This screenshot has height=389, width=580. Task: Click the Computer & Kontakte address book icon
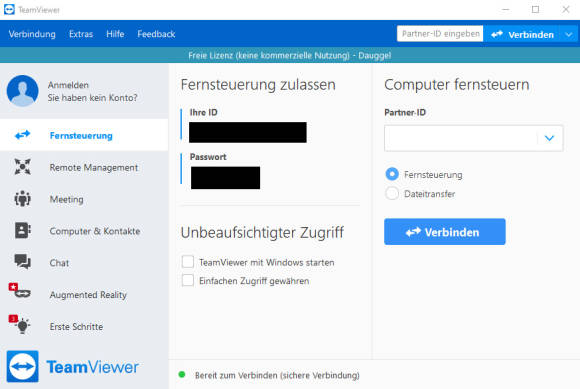point(23,230)
